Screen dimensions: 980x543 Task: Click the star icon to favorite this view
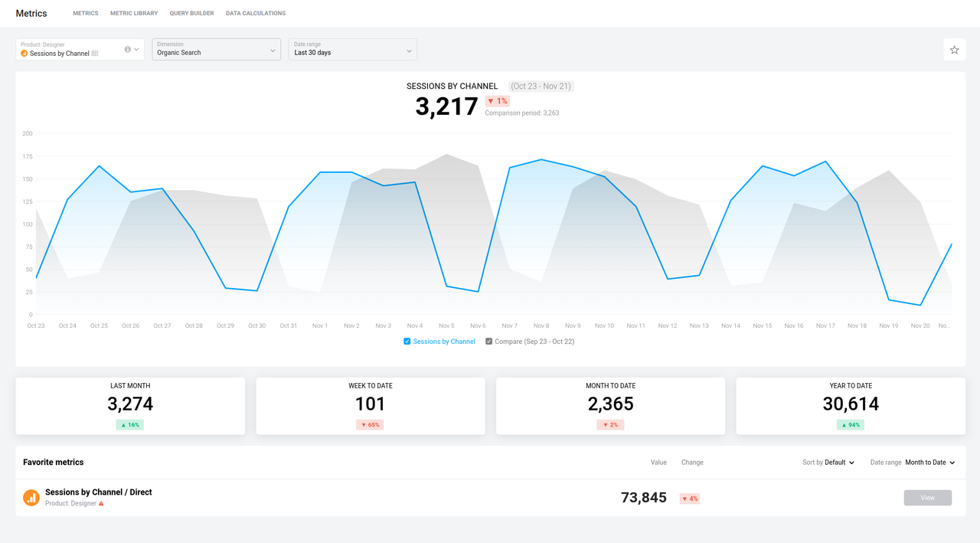(954, 48)
